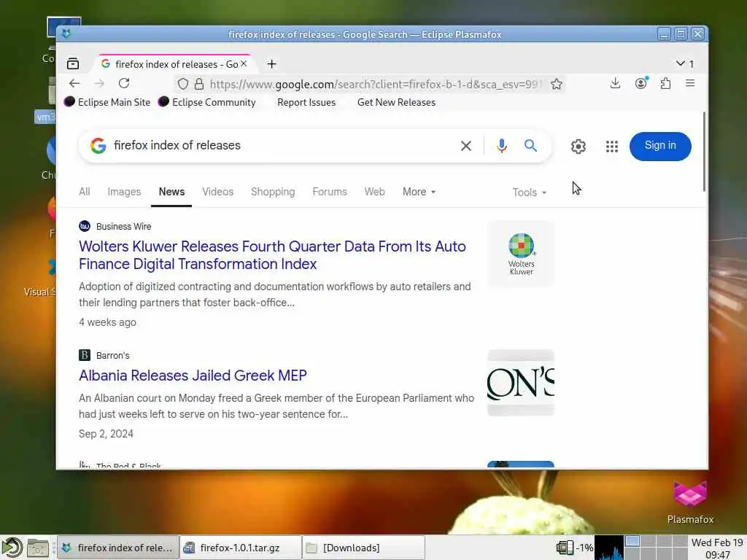The width and height of the screenshot is (747, 560).
Task: Switch to the All results tab
Action: point(85,192)
